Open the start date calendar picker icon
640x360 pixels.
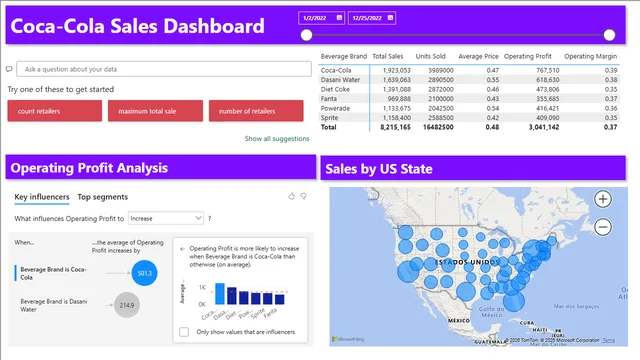(339, 18)
